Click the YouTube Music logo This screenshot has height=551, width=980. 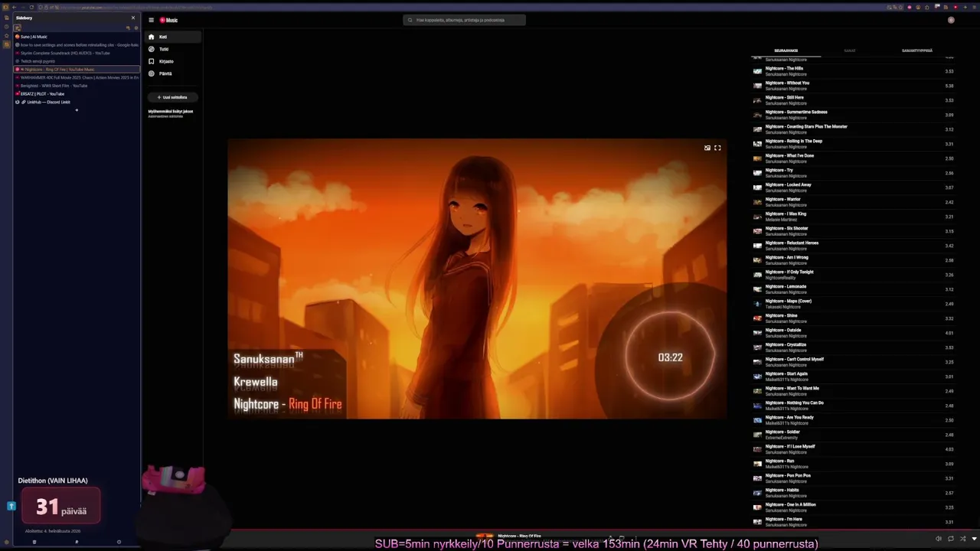click(168, 20)
